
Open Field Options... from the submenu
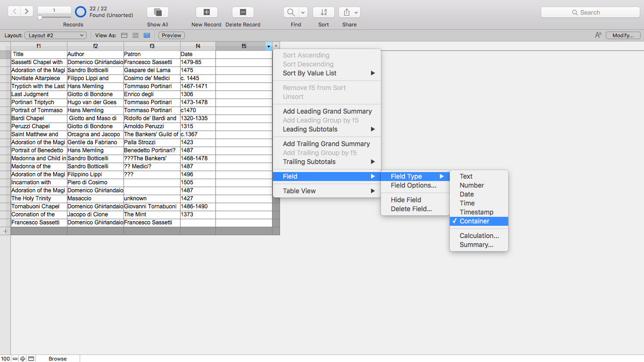pos(415,185)
